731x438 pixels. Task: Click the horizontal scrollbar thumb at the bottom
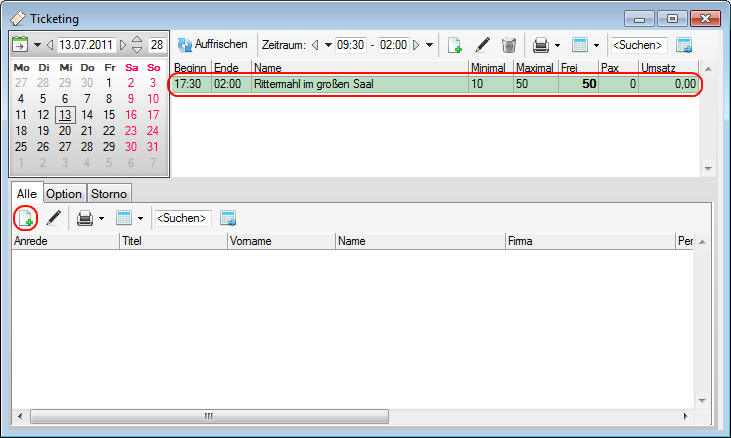208,415
